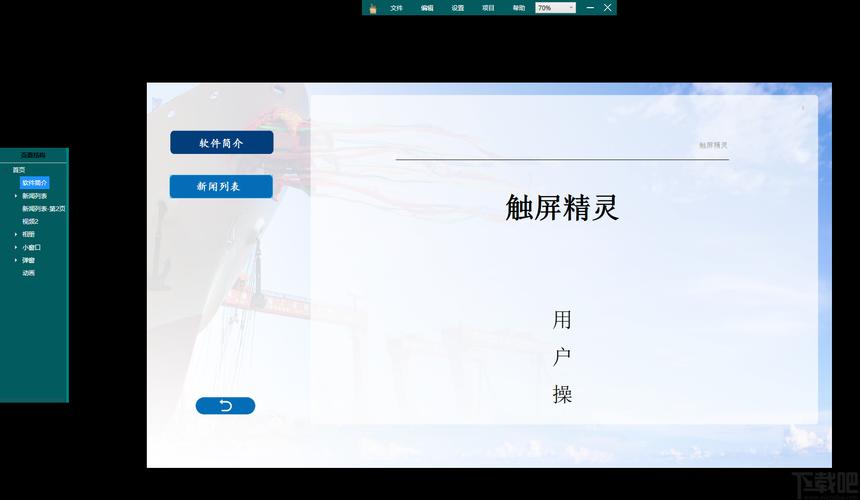Viewport: 860px width, 500px height.
Task: Expand the 弹窗 tree node arrow
Action: coord(16,260)
